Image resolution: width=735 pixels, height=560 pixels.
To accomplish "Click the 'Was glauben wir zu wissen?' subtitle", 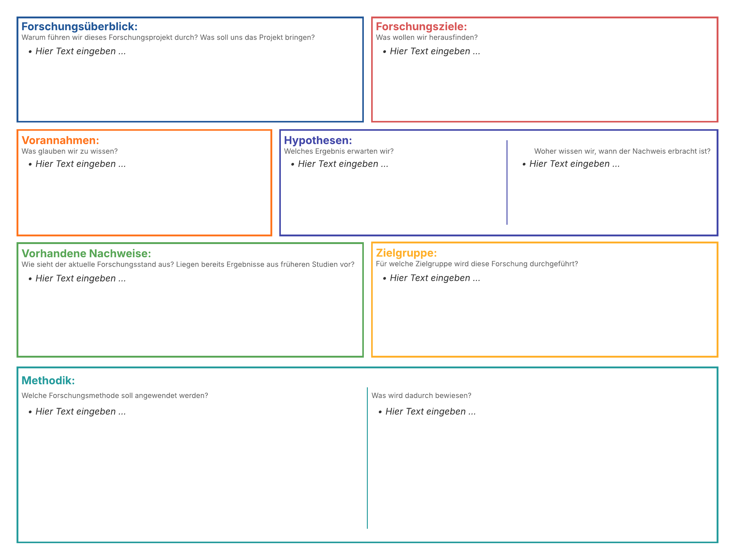I will coord(70,151).
